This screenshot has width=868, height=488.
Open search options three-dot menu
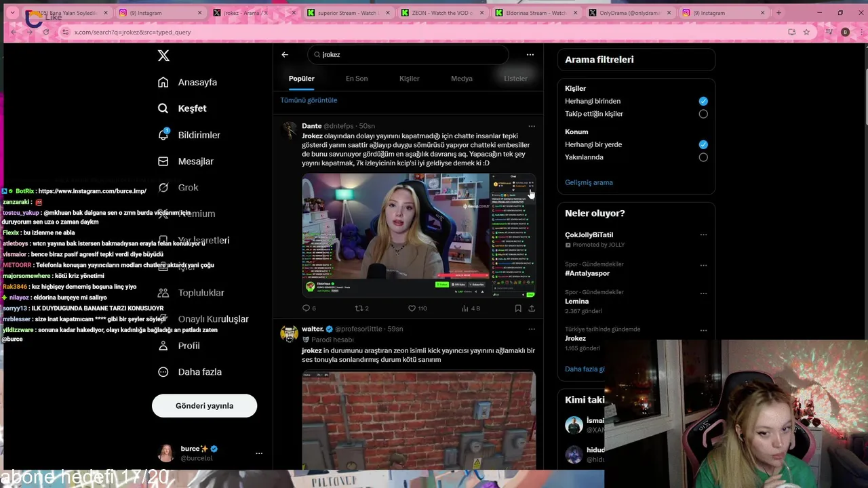(x=530, y=54)
